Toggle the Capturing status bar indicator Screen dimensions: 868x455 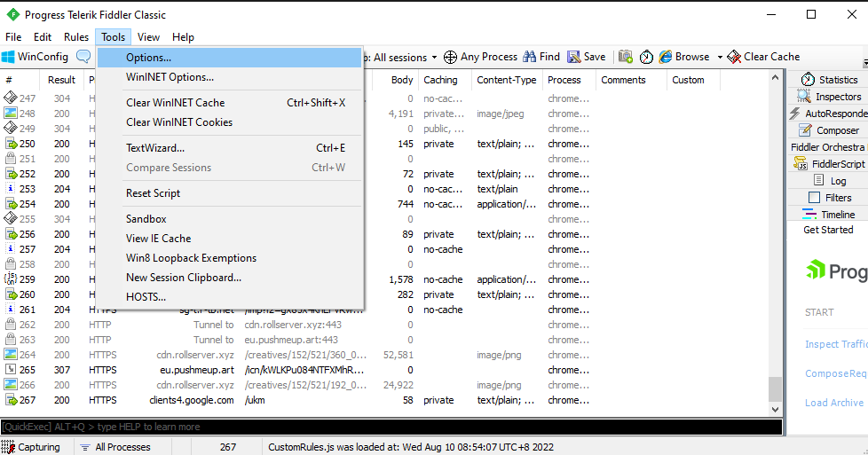tap(32, 447)
